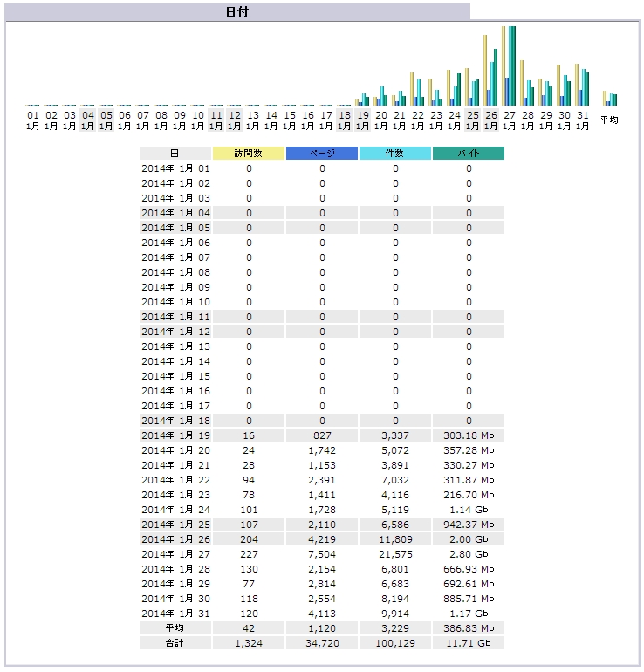This screenshot has height=672, width=644.
Task: Click date cell 2014年 1月 23
Action: point(175,495)
